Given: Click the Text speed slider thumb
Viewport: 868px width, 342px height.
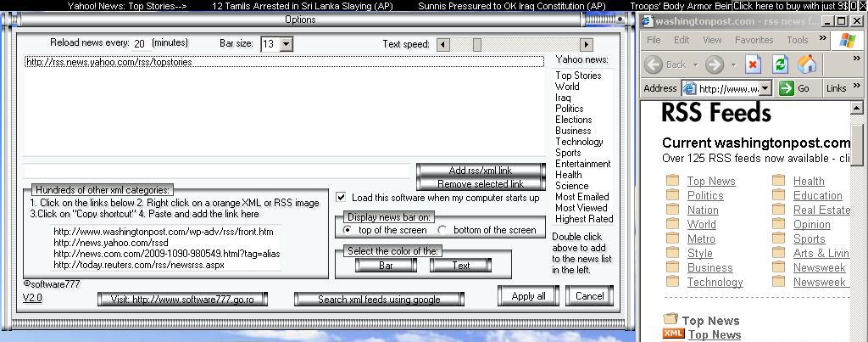Looking at the screenshot, I should point(476,44).
